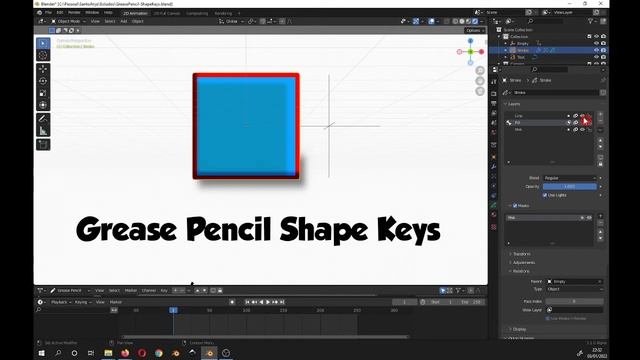Screen dimensions: 640x360
Task: Pick the Scale tool
Action: coord(43,93)
